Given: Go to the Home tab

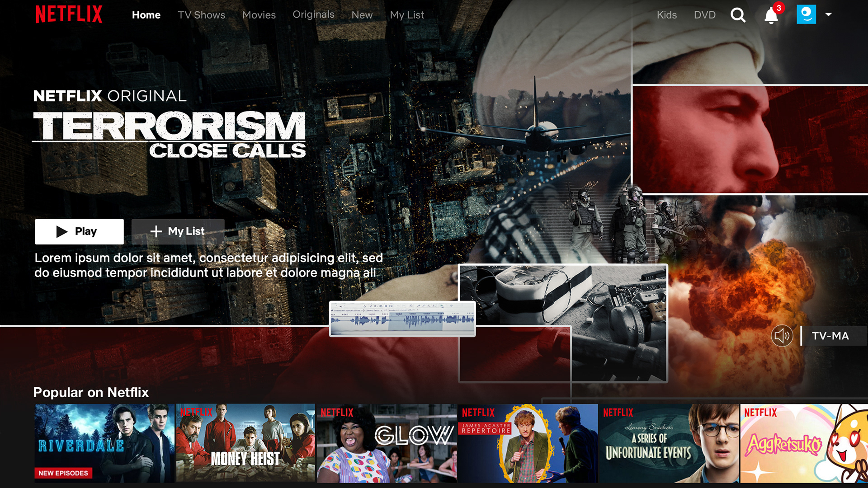Looking at the screenshot, I should click(x=146, y=15).
